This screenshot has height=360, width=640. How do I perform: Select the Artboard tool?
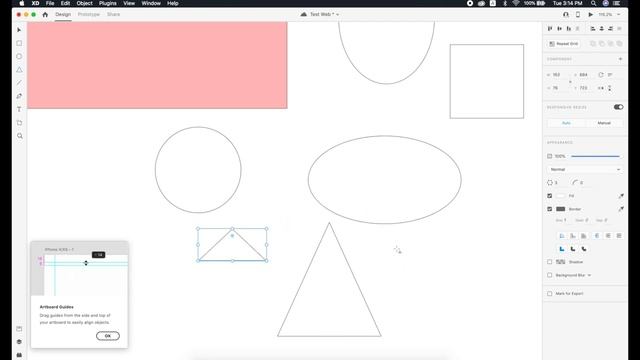pos(19,123)
